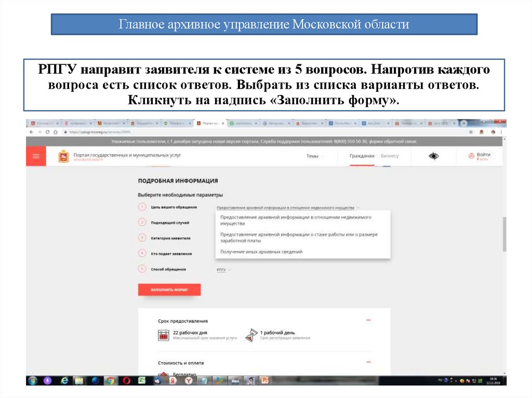This screenshot has width=532, height=398.
Task: Open Yandex red Я icon in taskbar
Action: pos(173,381)
